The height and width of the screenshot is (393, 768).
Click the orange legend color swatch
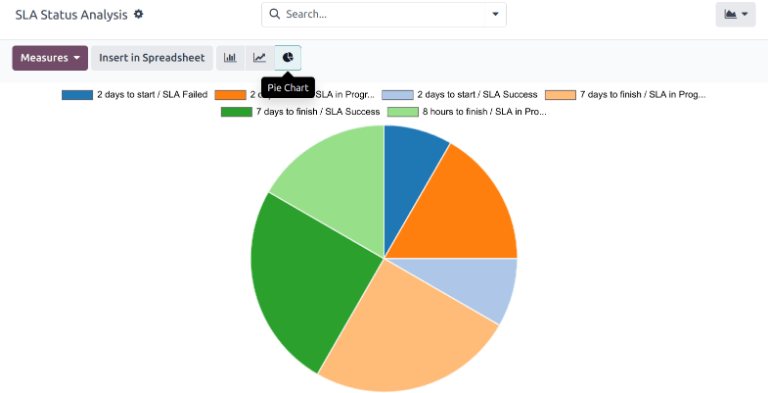[x=230, y=95]
